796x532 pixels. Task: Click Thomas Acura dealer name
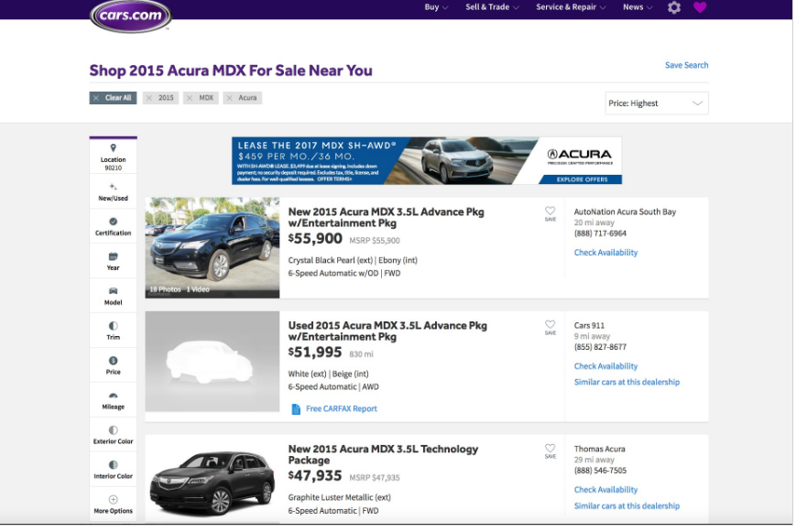(x=600, y=449)
